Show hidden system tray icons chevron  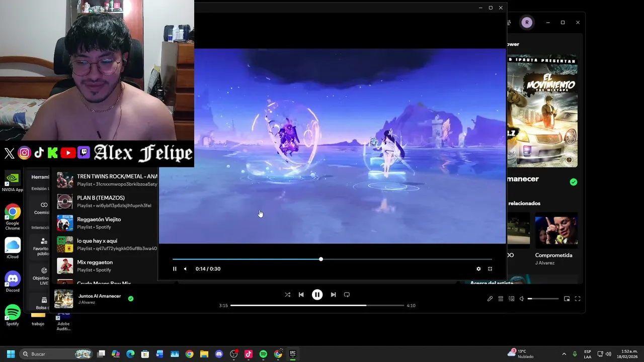point(564,354)
